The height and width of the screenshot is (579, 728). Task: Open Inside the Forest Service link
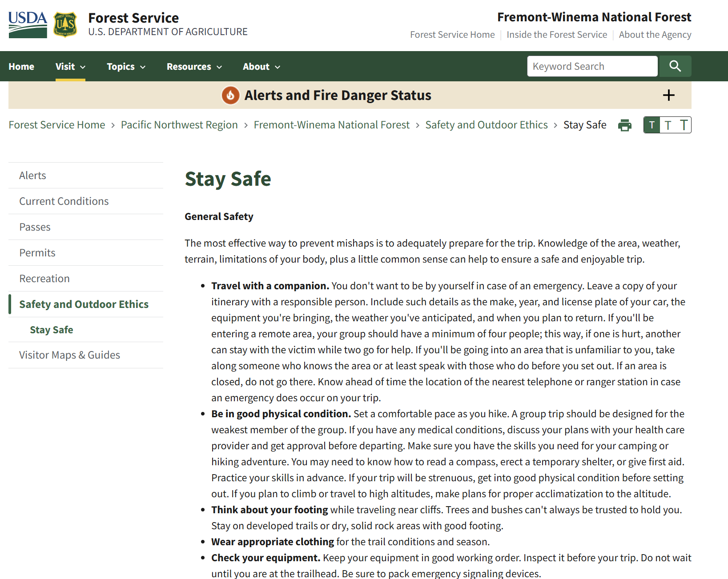[x=556, y=35]
